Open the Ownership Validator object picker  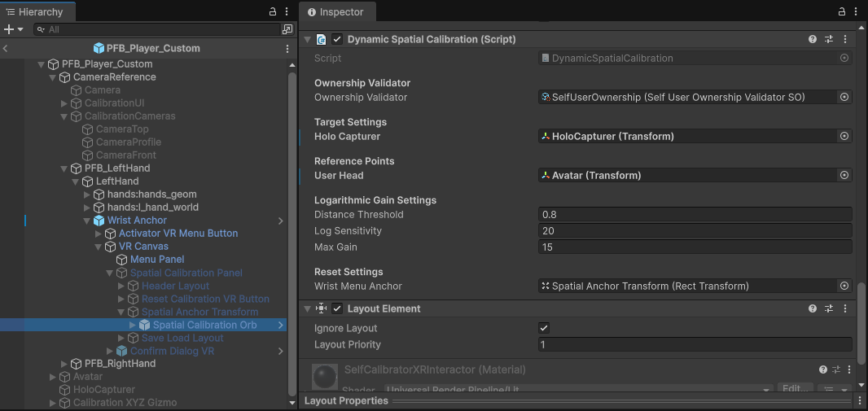[844, 97]
